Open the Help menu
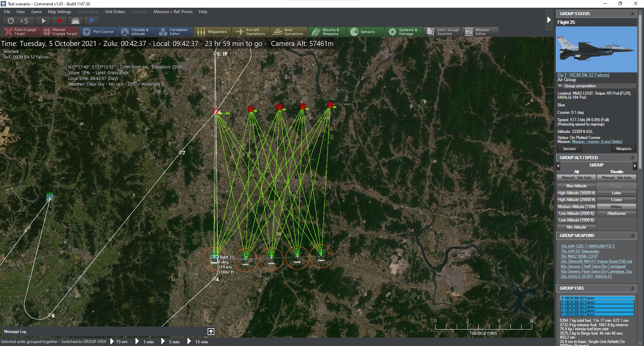The height and width of the screenshot is (346, 644). click(203, 12)
